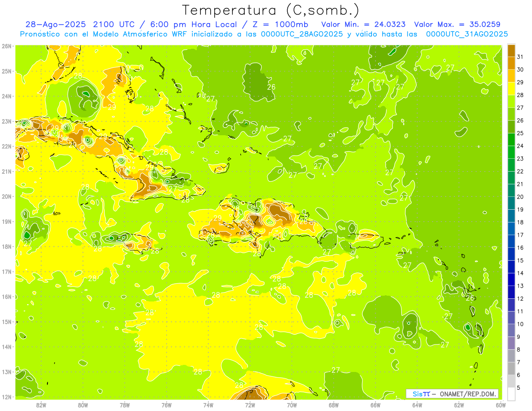
Task: Click the 25N latitude axis label
Action: tap(7, 71)
